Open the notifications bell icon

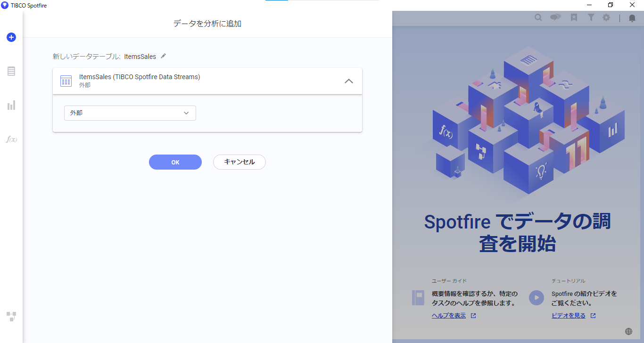(x=632, y=18)
